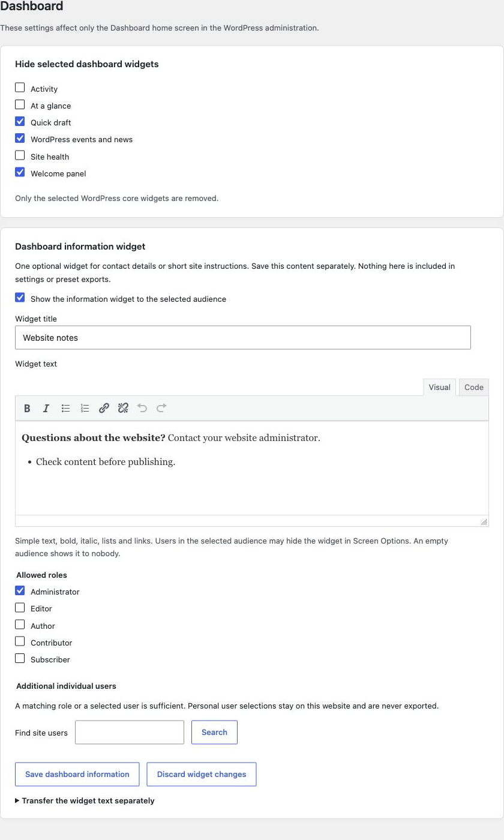Viewport: 504px width, 840px height.
Task: Click the Find site users input
Action: [x=130, y=732]
